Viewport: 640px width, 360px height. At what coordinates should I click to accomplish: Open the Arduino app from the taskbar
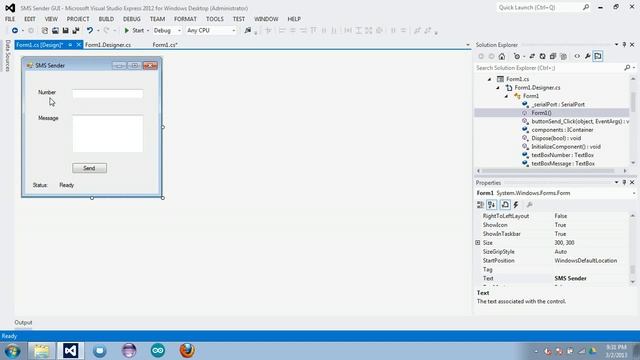coord(158,351)
